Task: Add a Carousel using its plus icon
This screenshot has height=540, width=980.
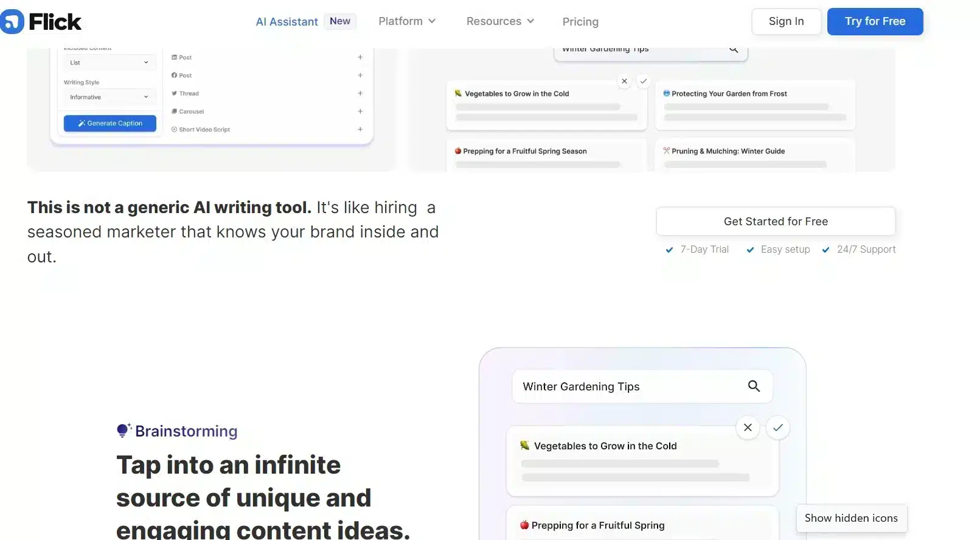Action: 360,111
